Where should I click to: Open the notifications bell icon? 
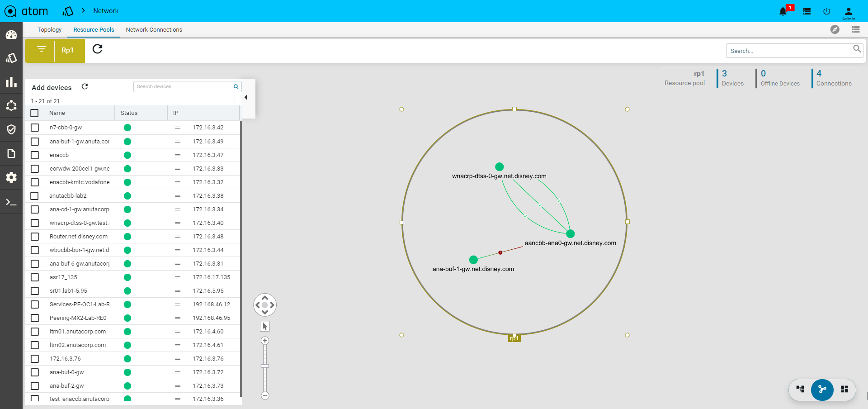click(783, 11)
